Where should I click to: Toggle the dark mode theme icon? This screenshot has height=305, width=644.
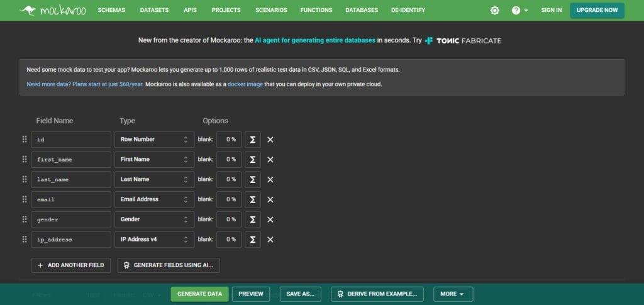tap(495, 10)
